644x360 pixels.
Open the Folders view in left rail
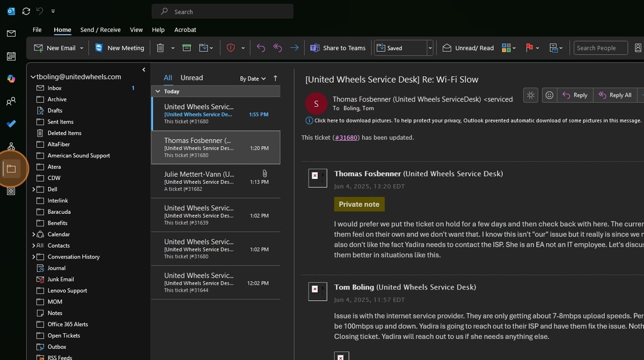pos(11,169)
